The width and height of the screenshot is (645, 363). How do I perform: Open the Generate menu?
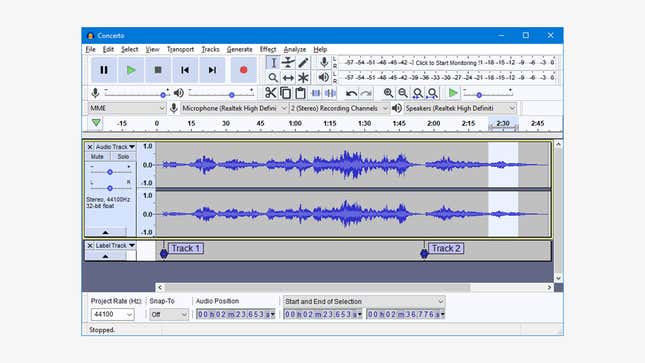[x=239, y=49]
